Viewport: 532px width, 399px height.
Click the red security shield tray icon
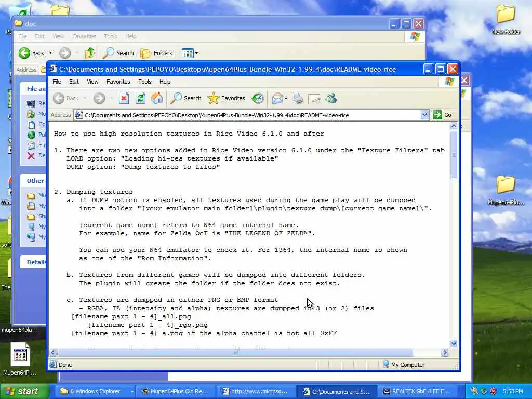(x=494, y=391)
